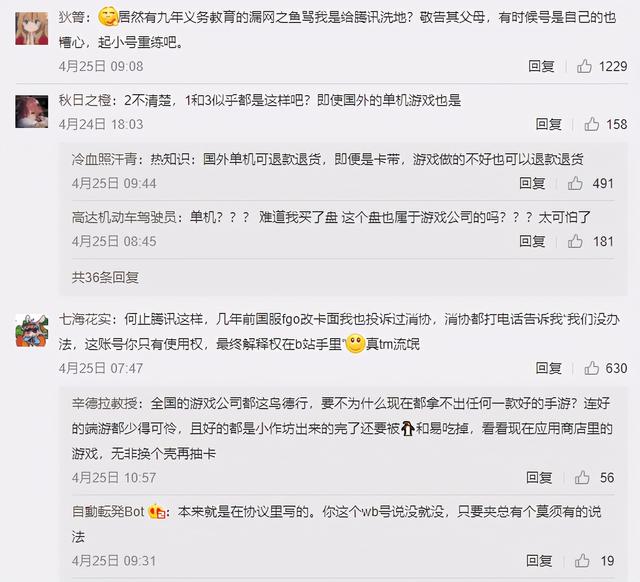The width and height of the screenshot is (640, 582).
Task: Like 秋日之橙's comment with 158 likes
Action: (591, 124)
